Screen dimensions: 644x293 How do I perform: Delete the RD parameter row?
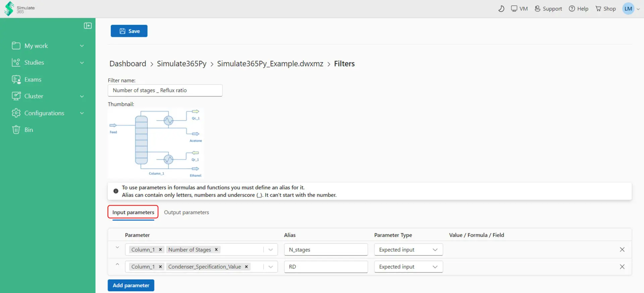622,267
